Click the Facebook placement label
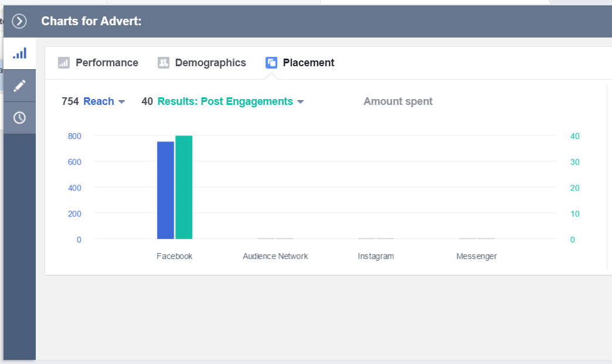 point(175,256)
